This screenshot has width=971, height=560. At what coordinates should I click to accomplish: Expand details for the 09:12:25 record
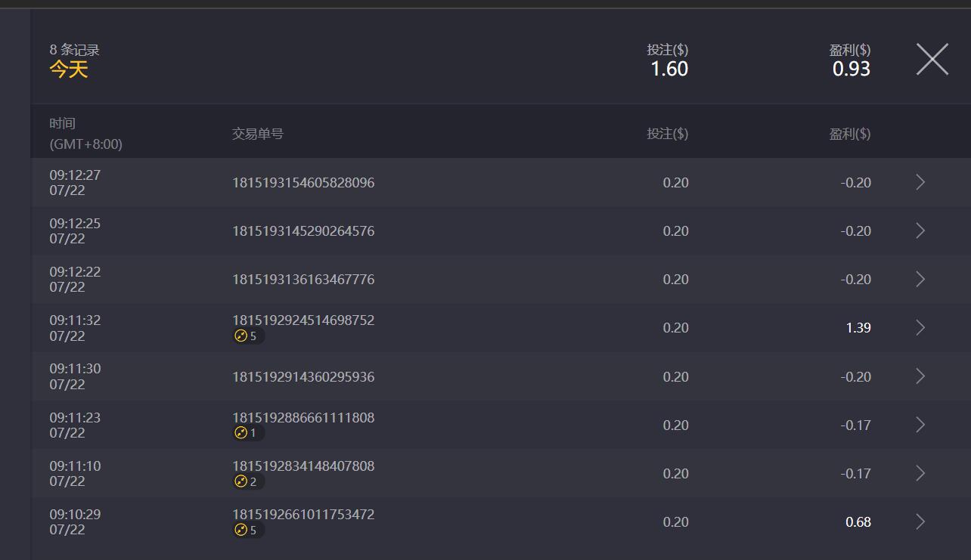click(920, 230)
